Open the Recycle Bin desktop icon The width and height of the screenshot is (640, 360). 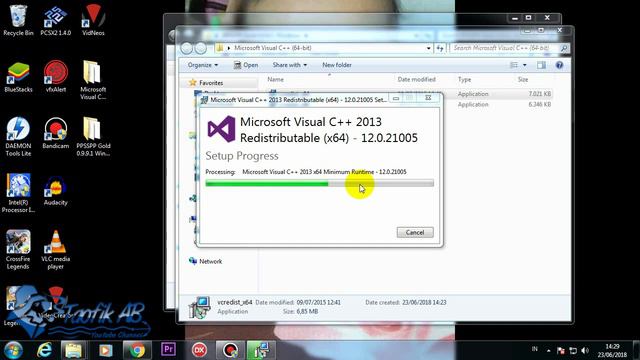click(x=18, y=20)
